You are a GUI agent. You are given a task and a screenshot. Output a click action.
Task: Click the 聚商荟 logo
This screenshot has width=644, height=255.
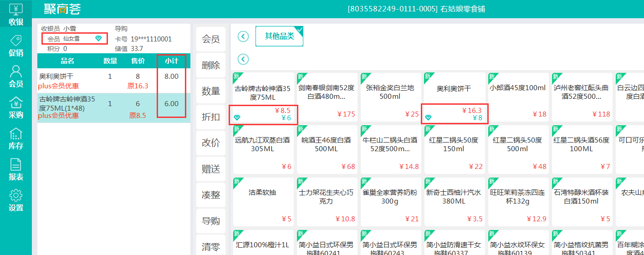(x=62, y=9)
